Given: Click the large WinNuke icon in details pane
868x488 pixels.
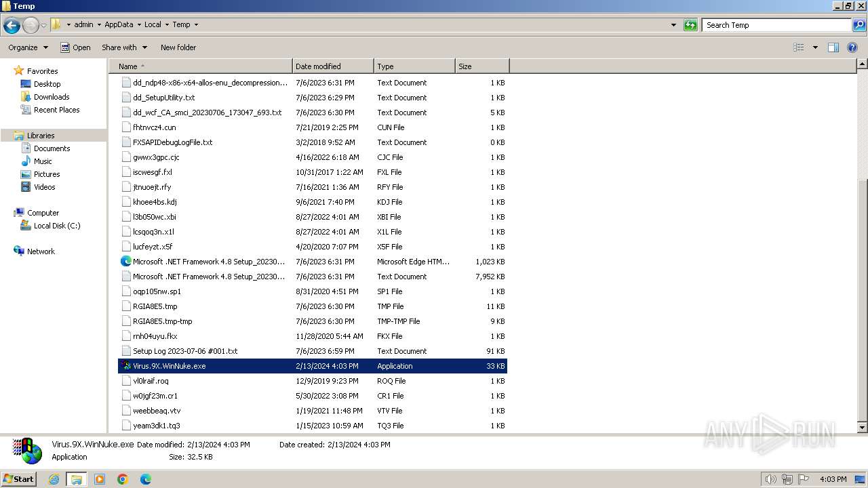Looking at the screenshot, I should point(27,451).
